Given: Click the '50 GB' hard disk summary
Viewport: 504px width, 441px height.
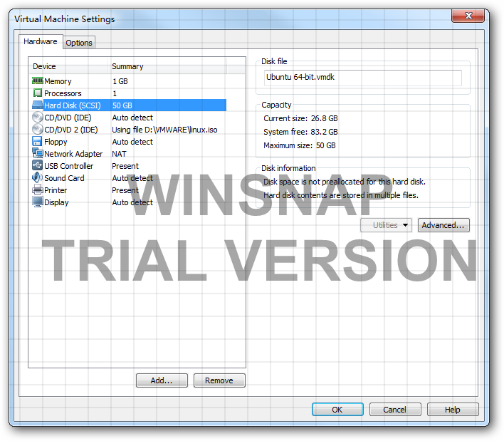Looking at the screenshot, I should [122, 105].
